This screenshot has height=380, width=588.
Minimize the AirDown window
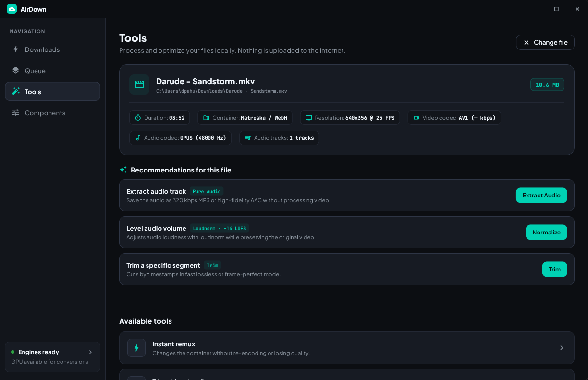pyautogui.click(x=535, y=9)
